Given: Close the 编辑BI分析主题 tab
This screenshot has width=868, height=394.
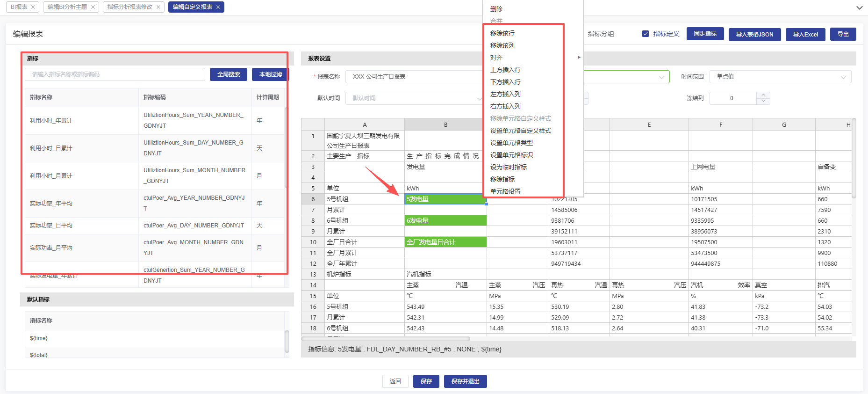Looking at the screenshot, I should 93,7.
